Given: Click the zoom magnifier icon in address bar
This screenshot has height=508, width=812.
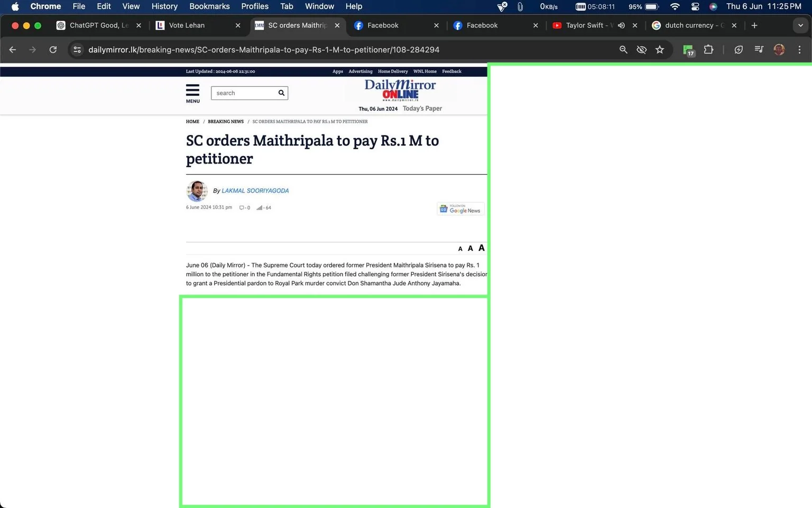Looking at the screenshot, I should [x=623, y=50].
